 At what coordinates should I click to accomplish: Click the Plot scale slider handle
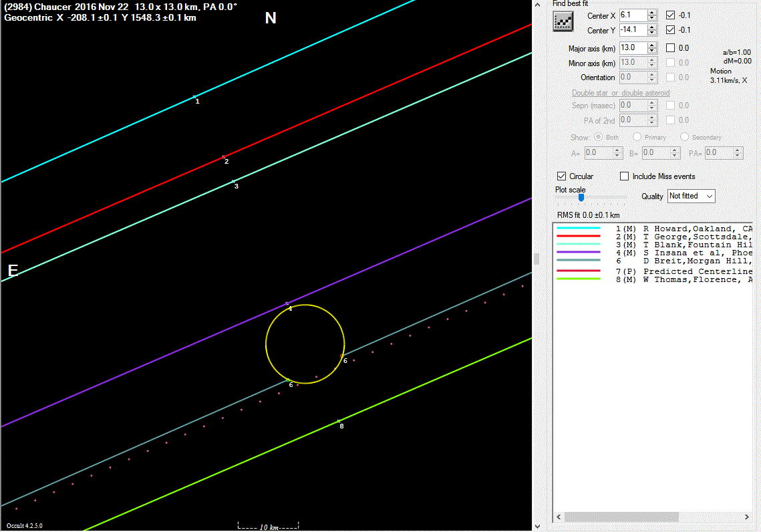[581, 198]
